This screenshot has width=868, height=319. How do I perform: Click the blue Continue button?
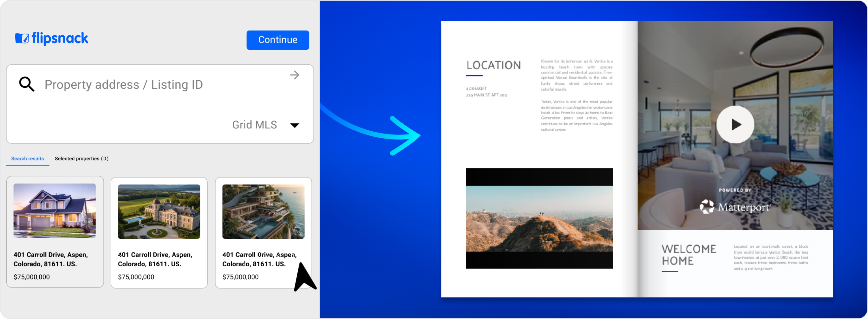click(x=278, y=40)
